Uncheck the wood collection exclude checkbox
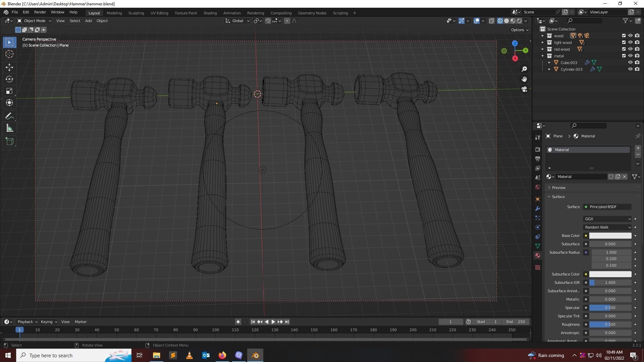 624,36
